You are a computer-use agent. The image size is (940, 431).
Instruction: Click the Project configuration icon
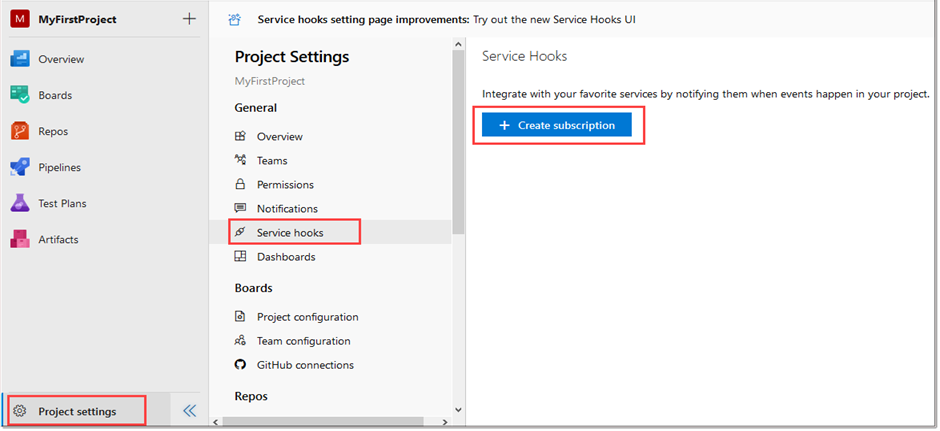point(240,317)
